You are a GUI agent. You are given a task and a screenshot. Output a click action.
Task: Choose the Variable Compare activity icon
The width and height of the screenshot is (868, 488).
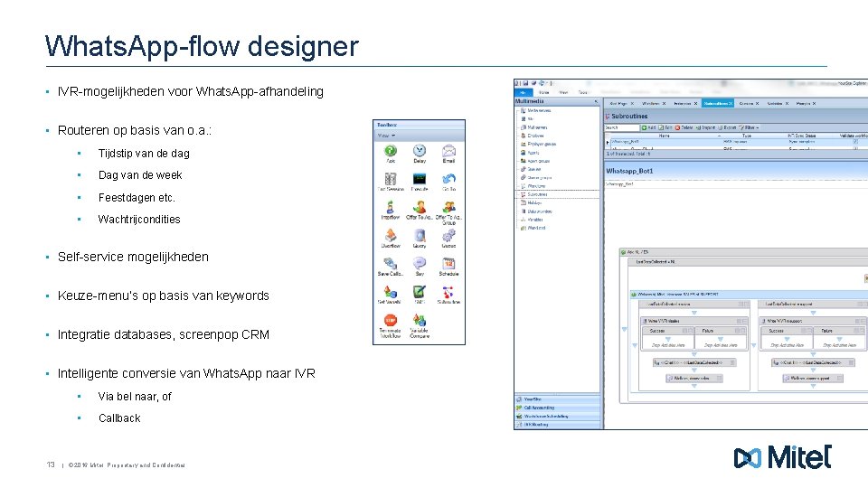(420, 320)
